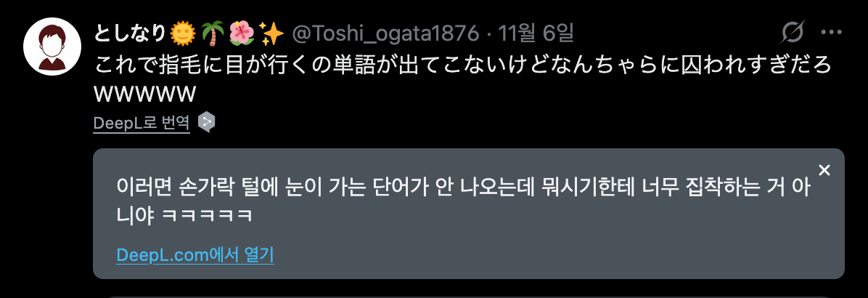This screenshot has width=868, height=298.
Task: Click the ㅋㅋㅋㅋㅋ text in translation
Action: 208,215
